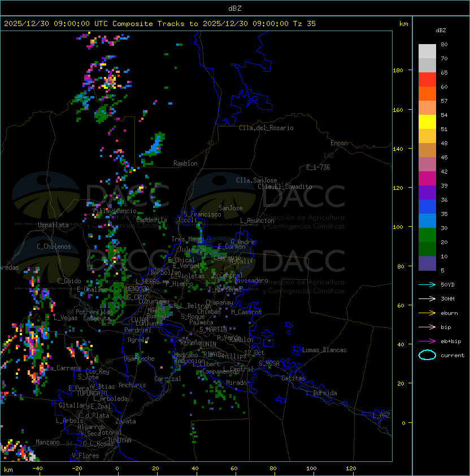Pick the bright green 30 dBZ swatch
Viewport: 470px width, 476px height.
427,235
